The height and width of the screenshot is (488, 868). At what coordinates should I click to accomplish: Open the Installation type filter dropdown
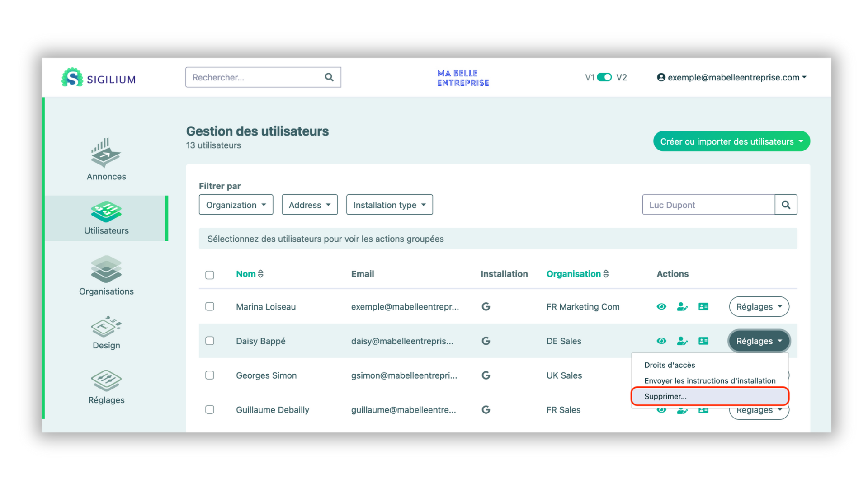click(389, 205)
